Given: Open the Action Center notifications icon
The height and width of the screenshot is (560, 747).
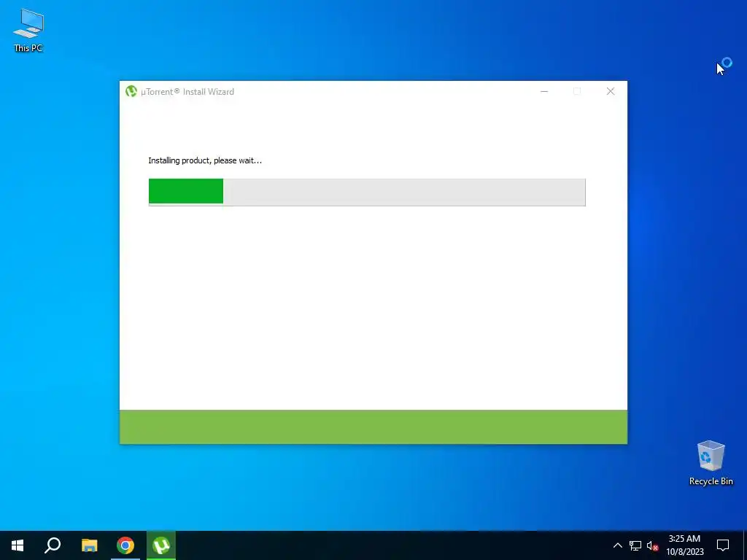Looking at the screenshot, I should 723,545.
